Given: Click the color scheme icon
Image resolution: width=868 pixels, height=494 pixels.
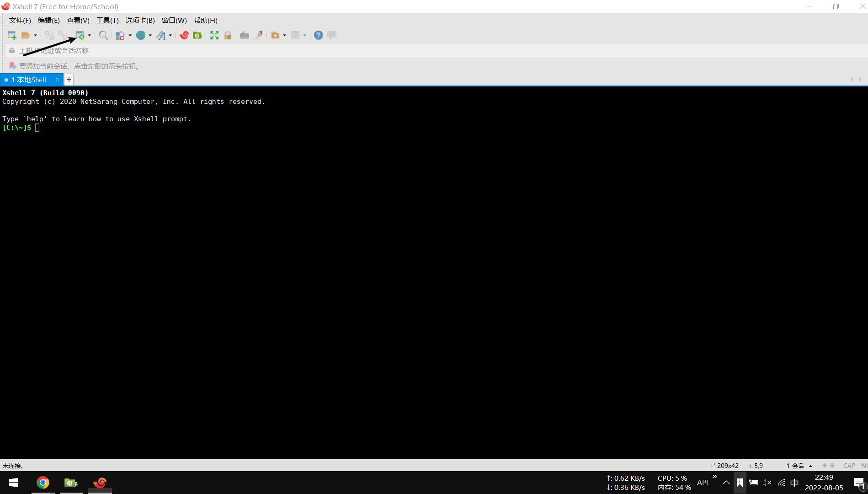Looking at the screenshot, I should point(120,35).
